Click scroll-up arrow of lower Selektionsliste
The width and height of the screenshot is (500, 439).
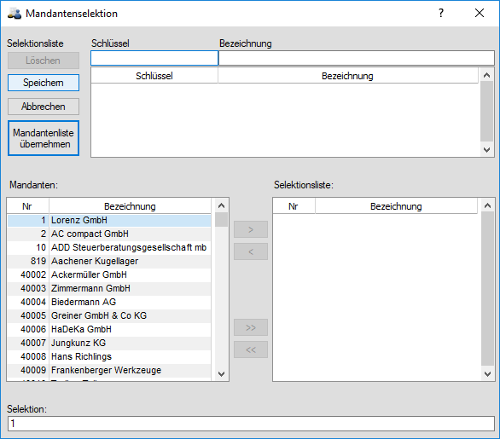click(487, 206)
